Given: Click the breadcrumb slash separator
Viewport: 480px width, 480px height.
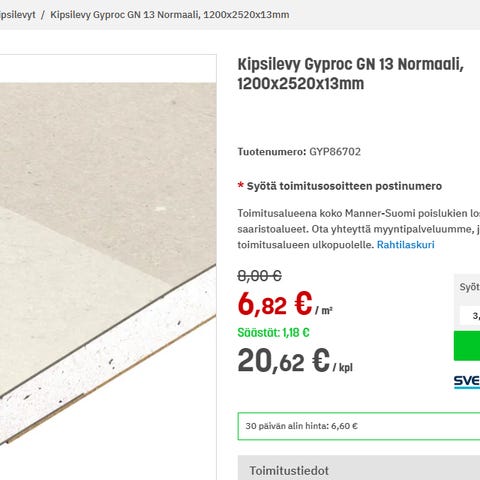Looking at the screenshot, I should pyautogui.click(x=43, y=15).
